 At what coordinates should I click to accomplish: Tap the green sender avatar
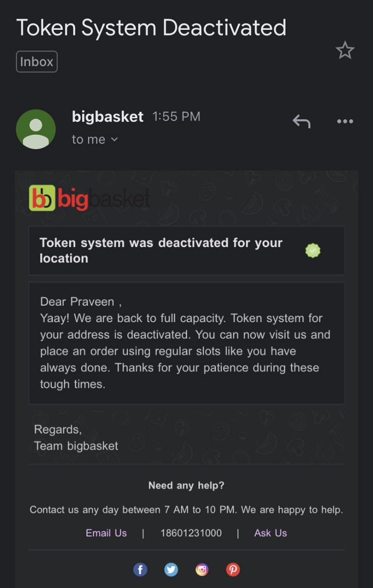point(36,129)
